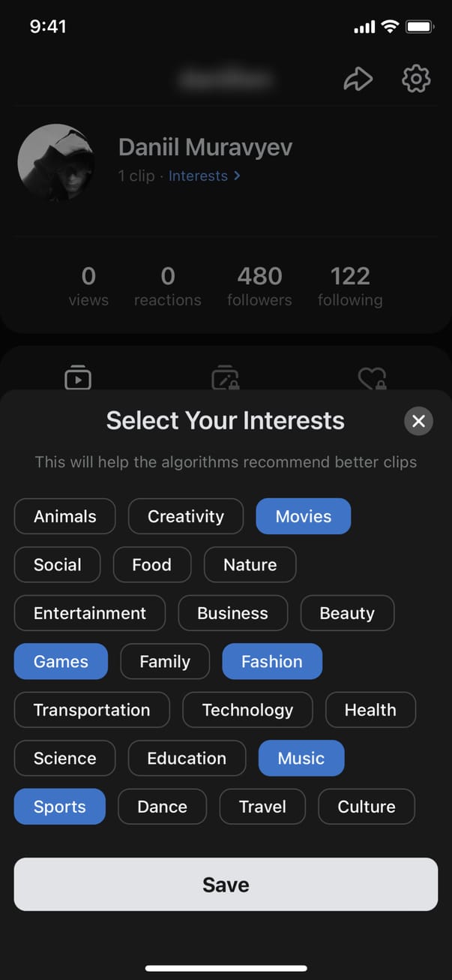Tap the share arrow icon

coord(358,79)
